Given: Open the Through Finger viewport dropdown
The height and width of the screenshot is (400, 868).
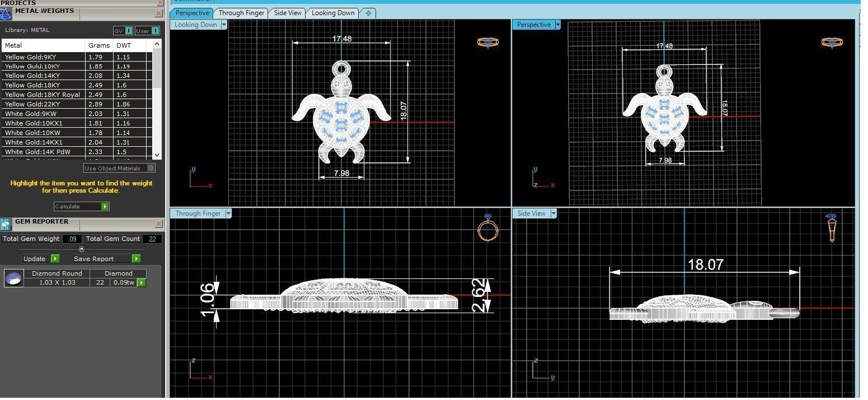Looking at the screenshot, I should click(x=228, y=213).
